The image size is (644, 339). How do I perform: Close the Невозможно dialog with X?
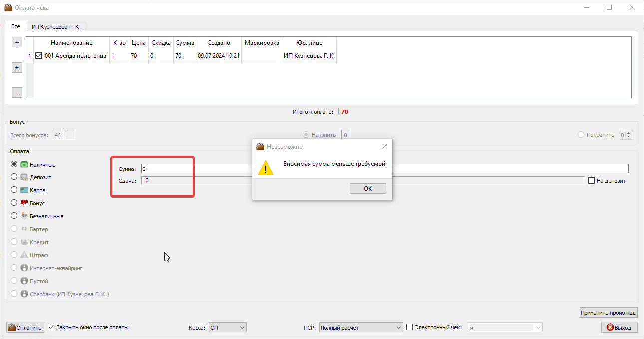pyautogui.click(x=385, y=146)
